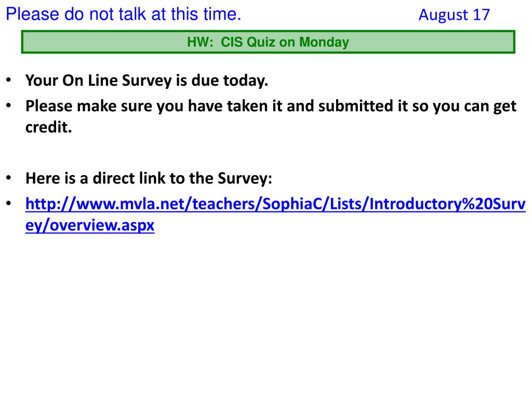Image resolution: width=532 pixels, height=399 pixels.
Task: Click the line beginning "Please make sure you have taken it"
Action: [x=271, y=106]
